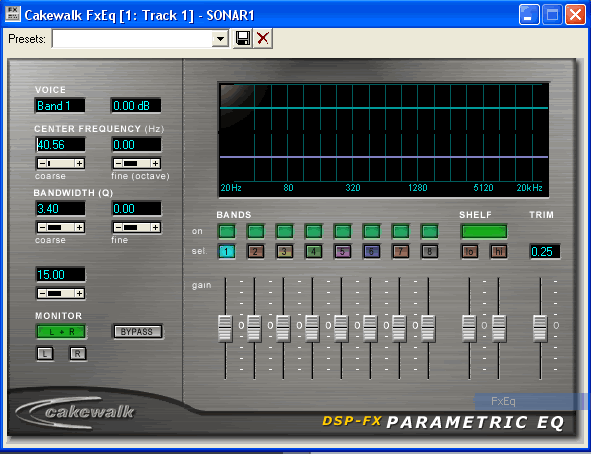Click the 40.56 center frequency field
This screenshot has width=591, height=454.
tap(60, 145)
